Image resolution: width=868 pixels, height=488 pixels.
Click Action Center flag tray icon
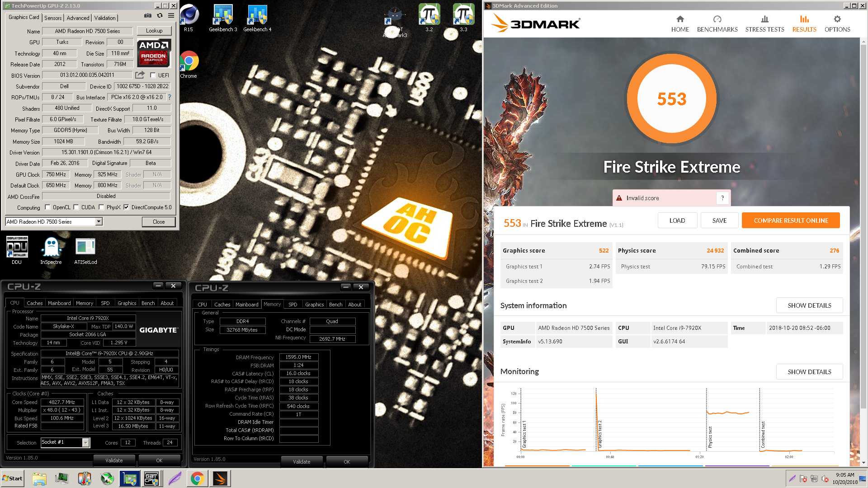pyautogui.click(x=803, y=479)
